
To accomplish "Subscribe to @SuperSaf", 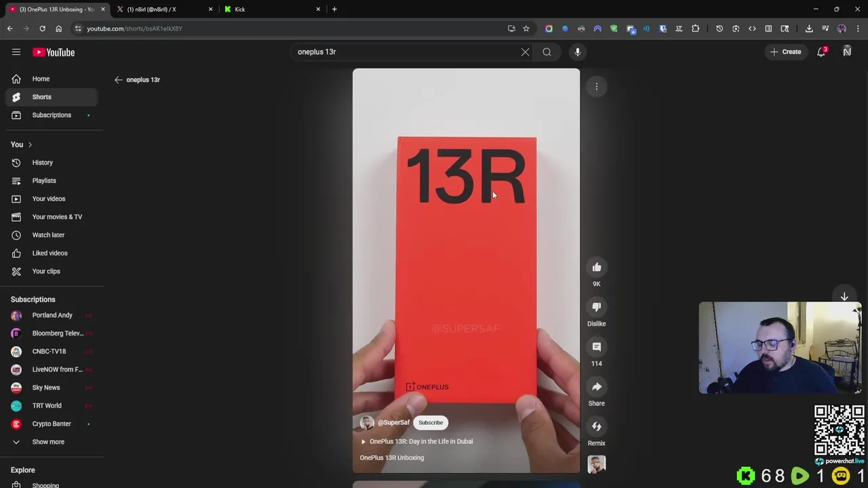I will pos(431,422).
